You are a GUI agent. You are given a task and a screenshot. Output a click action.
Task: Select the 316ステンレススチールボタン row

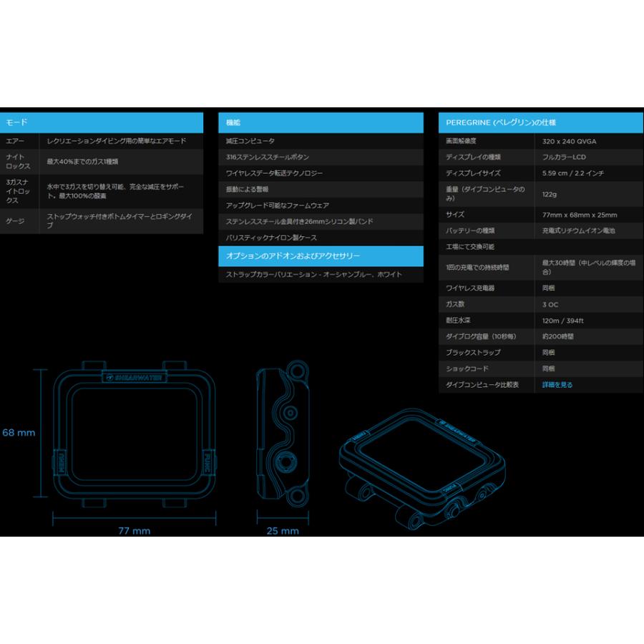point(321,157)
